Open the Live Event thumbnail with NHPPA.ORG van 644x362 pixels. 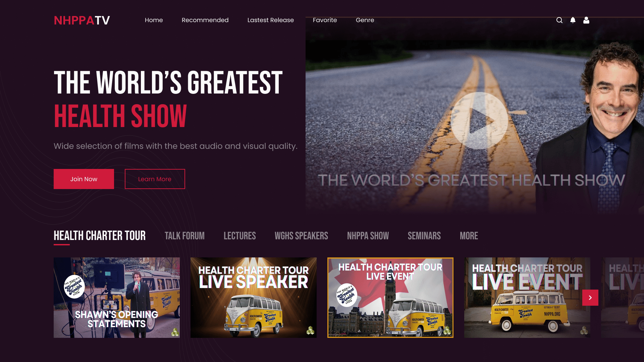(527, 298)
